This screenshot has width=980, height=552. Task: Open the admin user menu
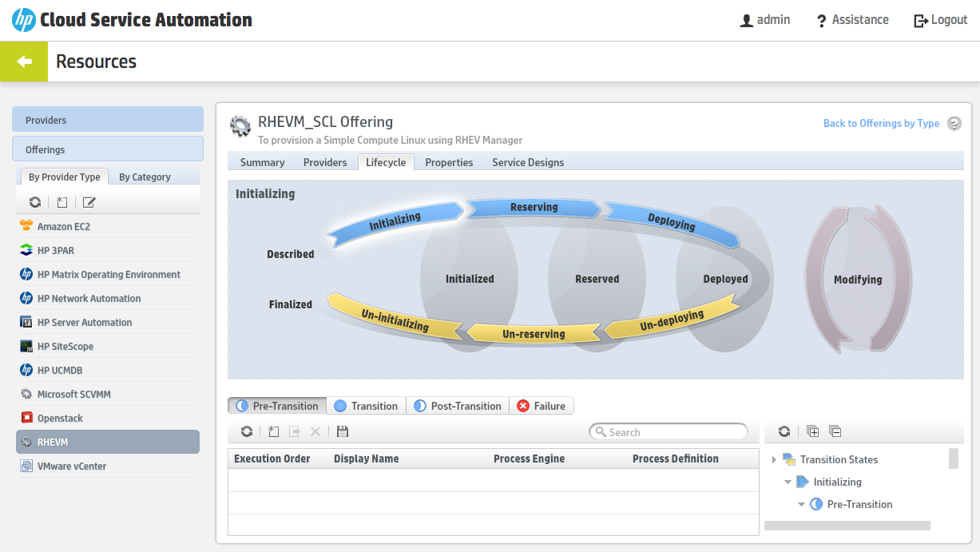click(x=765, y=20)
